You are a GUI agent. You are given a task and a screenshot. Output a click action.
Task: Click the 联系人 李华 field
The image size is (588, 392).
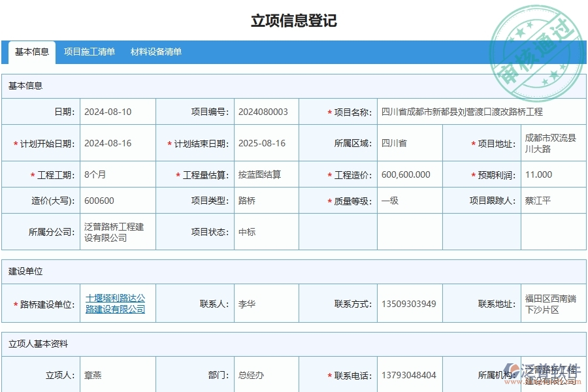click(x=244, y=302)
